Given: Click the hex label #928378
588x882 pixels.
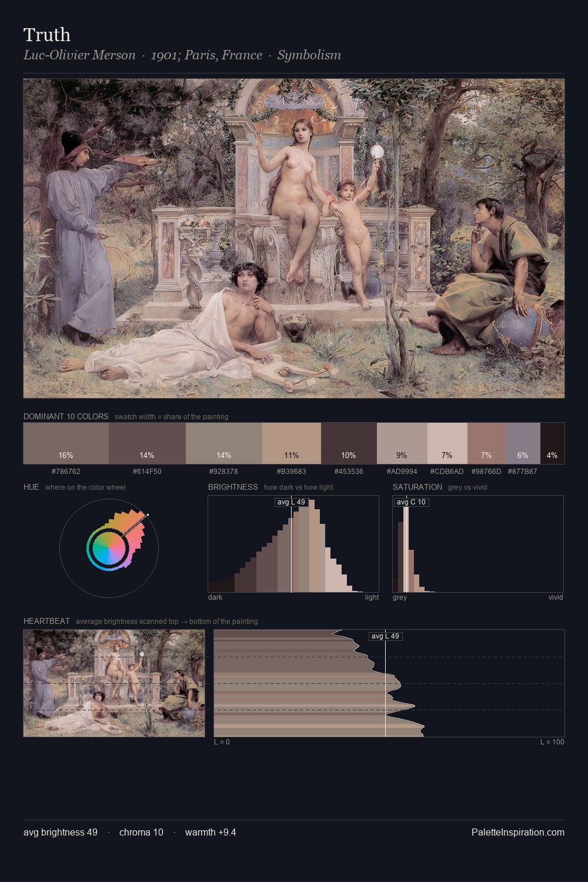Looking at the screenshot, I should pos(223,471).
